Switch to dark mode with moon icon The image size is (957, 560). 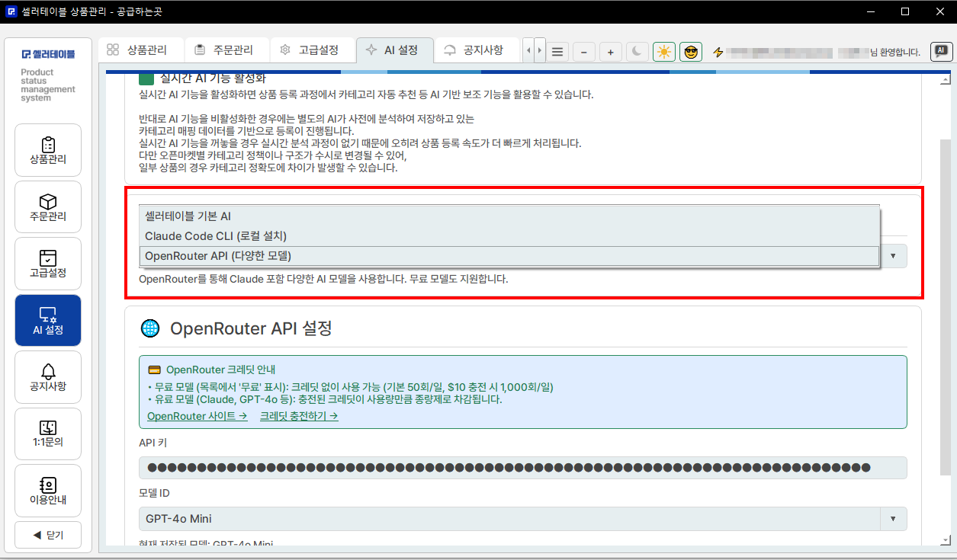click(637, 52)
